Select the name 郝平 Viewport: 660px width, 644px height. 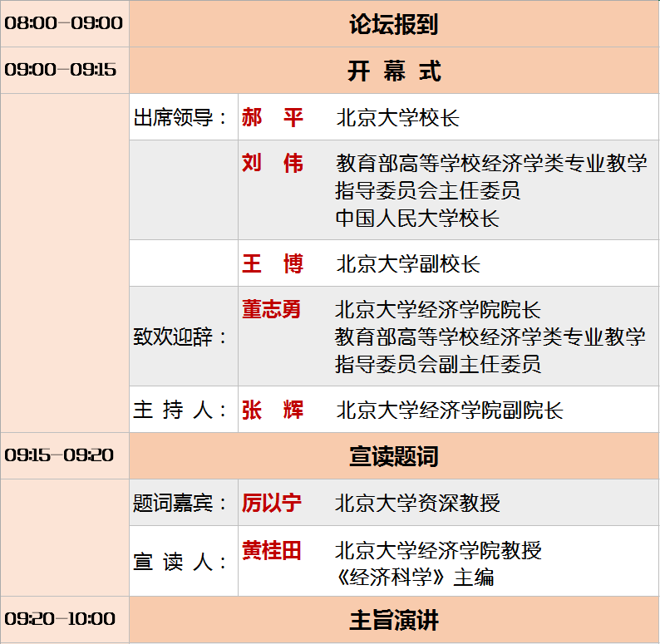click(x=273, y=118)
